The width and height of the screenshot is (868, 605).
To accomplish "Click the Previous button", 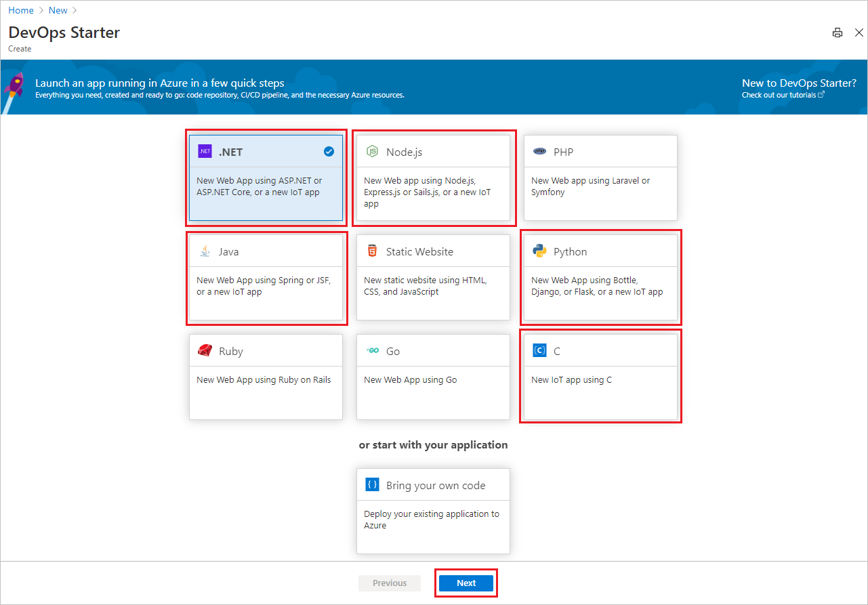I will pyautogui.click(x=390, y=583).
